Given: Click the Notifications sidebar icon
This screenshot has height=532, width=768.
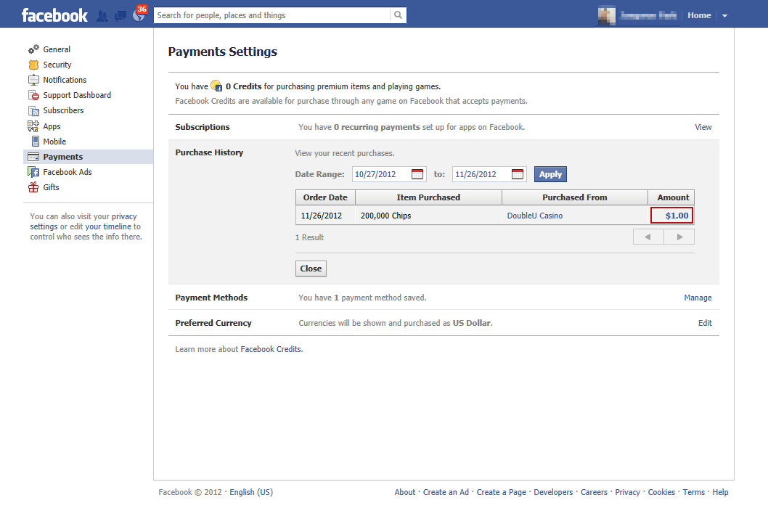Looking at the screenshot, I should [x=33, y=80].
